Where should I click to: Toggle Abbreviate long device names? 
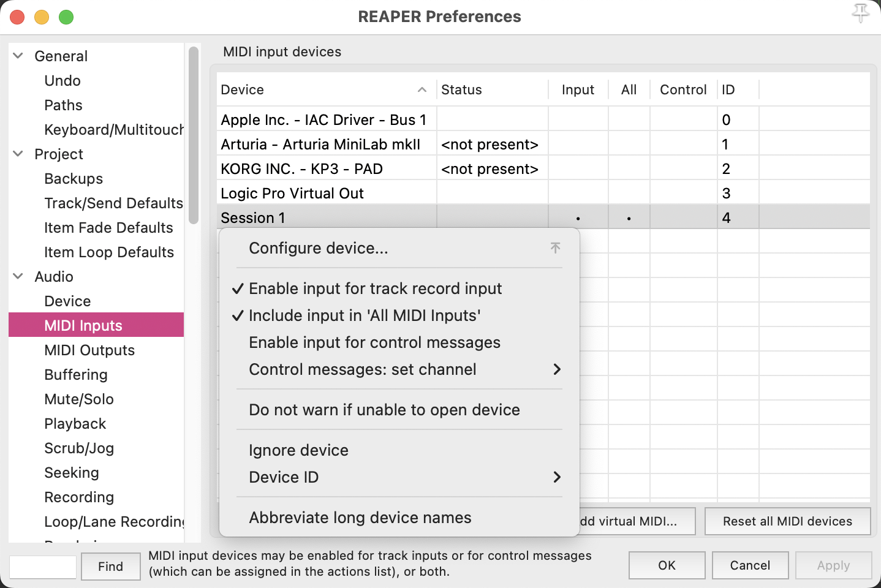399,518
